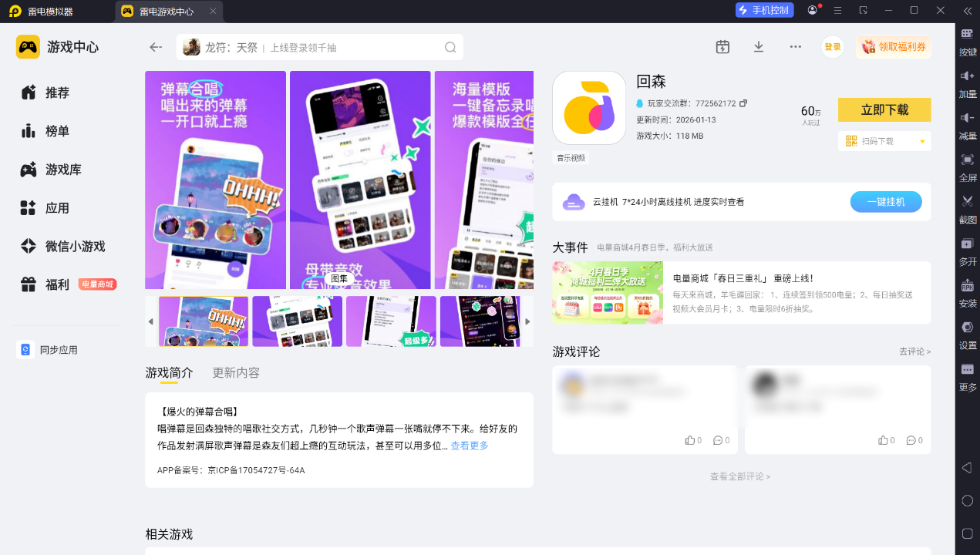
Task: Click 立即下载 download button
Action: 884,110
